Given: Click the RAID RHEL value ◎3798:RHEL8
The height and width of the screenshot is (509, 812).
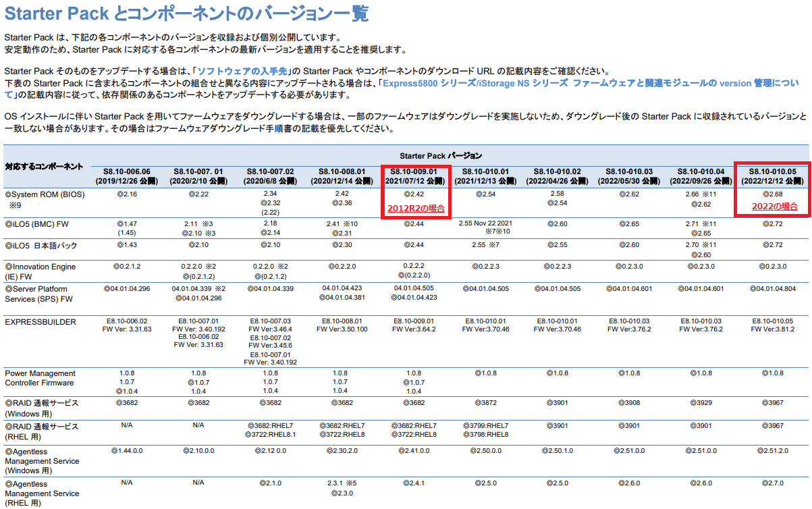Looking at the screenshot, I should tap(487, 435).
